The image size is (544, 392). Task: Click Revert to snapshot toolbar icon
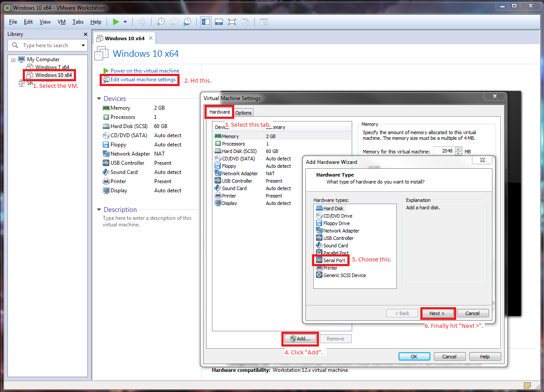point(174,21)
